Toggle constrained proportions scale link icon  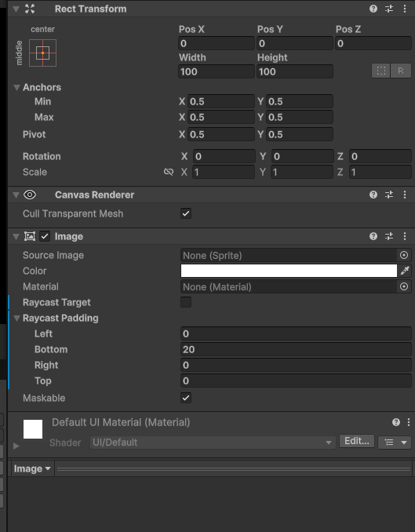pyautogui.click(x=169, y=172)
